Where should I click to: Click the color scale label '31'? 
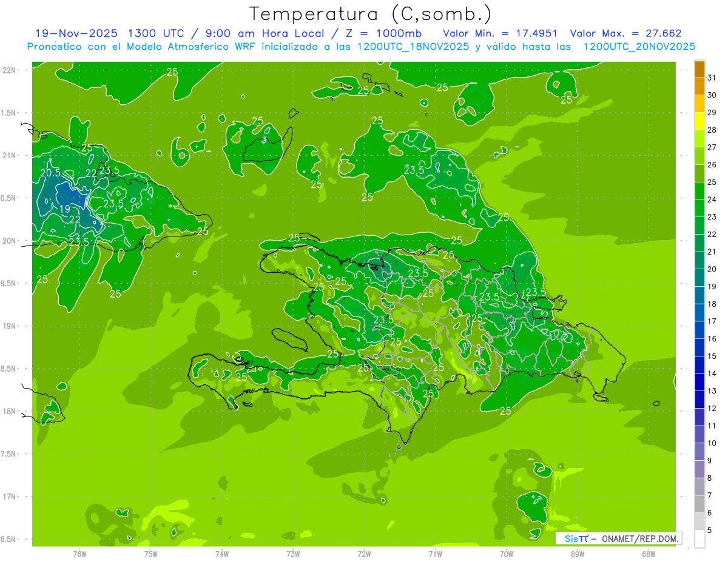click(712, 78)
